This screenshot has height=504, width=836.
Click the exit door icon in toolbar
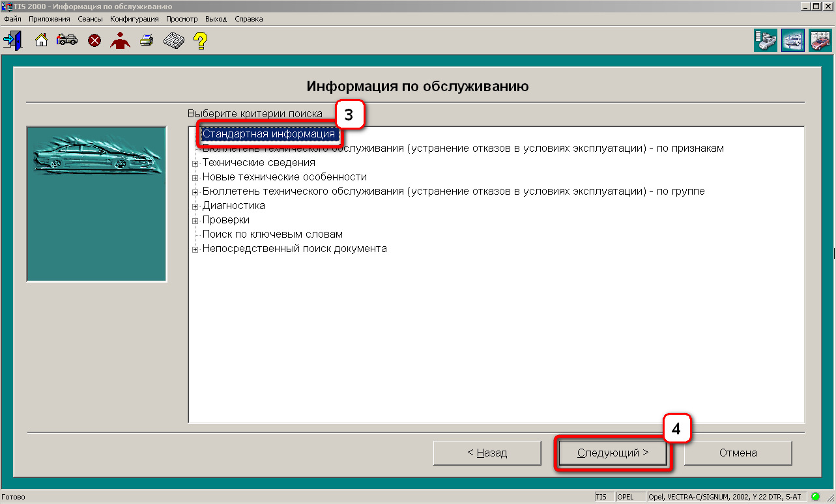(x=12, y=40)
